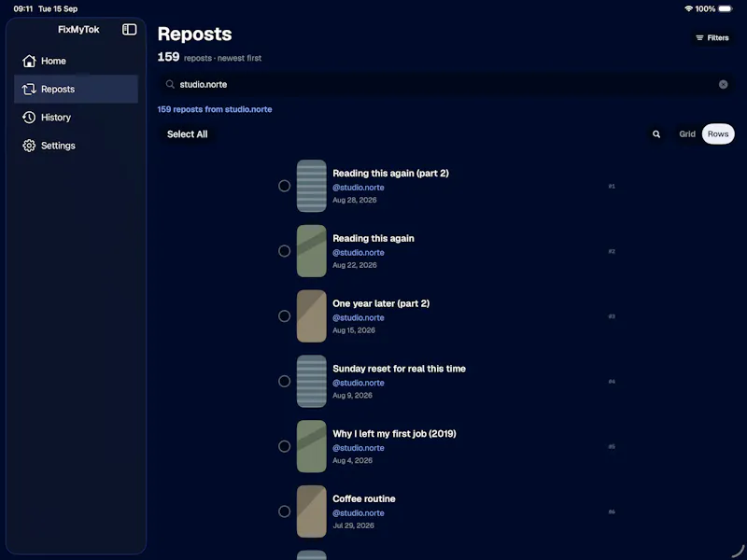
Task: Click the History clock icon
Action: click(x=29, y=118)
